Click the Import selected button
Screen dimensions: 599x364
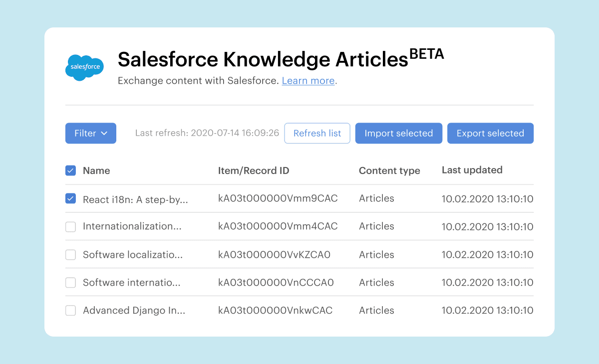[398, 133]
